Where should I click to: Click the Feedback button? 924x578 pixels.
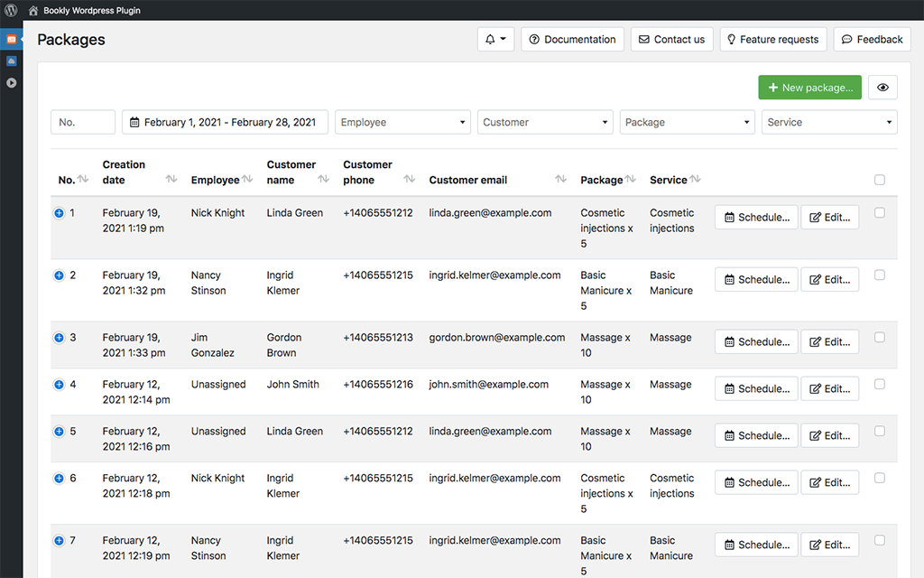click(873, 40)
